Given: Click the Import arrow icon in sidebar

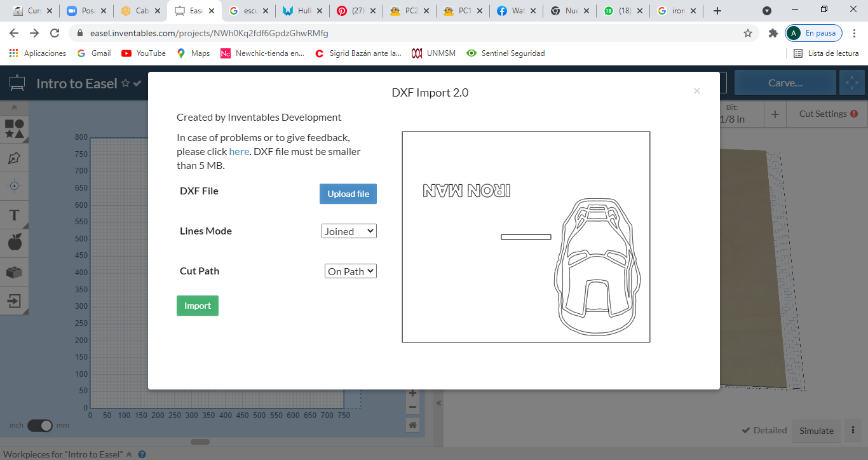Looking at the screenshot, I should tap(14, 300).
